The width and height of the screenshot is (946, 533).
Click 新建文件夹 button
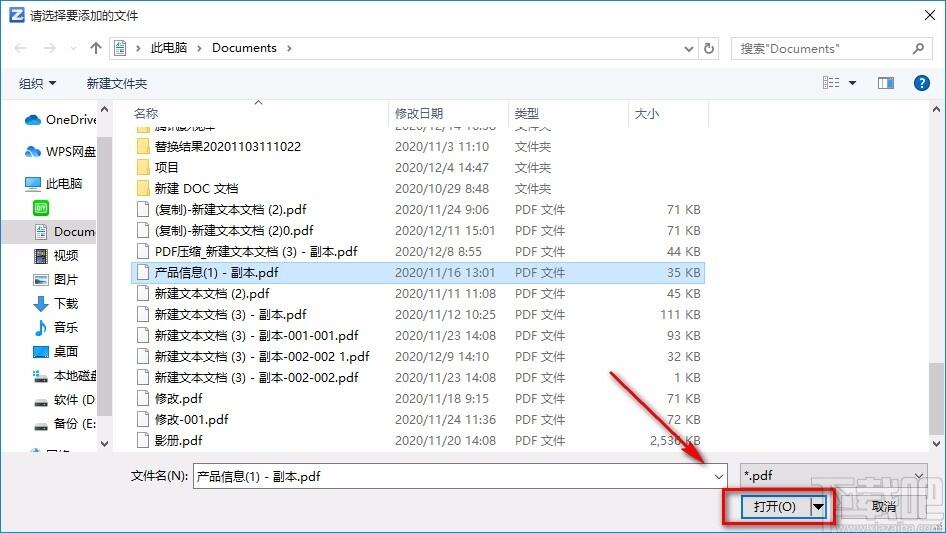pos(117,83)
